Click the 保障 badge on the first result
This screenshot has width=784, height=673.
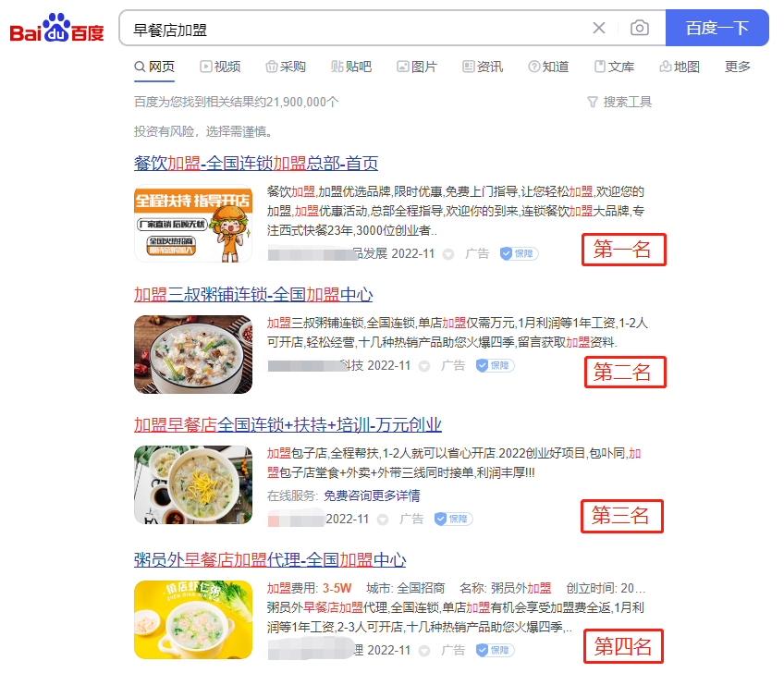click(x=519, y=253)
